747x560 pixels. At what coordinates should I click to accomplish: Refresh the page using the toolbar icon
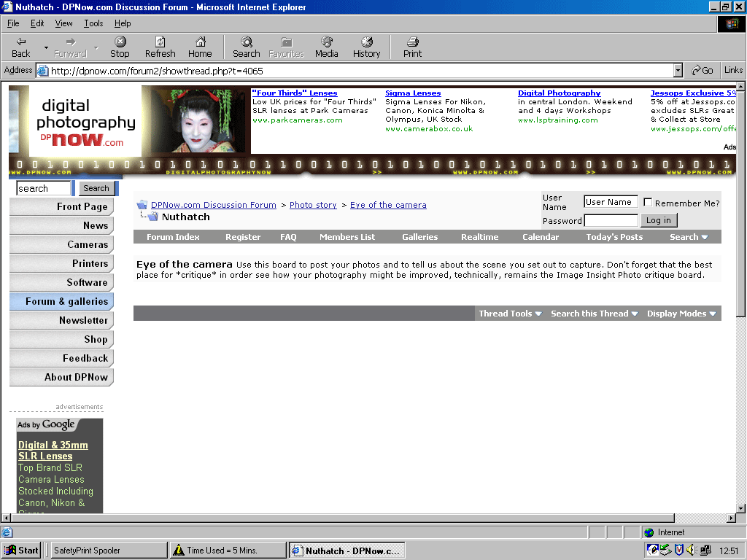click(160, 42)
